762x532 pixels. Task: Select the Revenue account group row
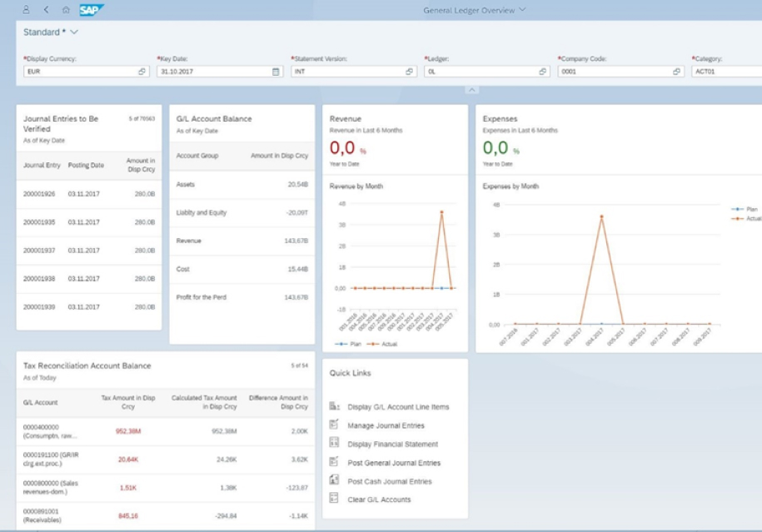[x=242, y=241]
